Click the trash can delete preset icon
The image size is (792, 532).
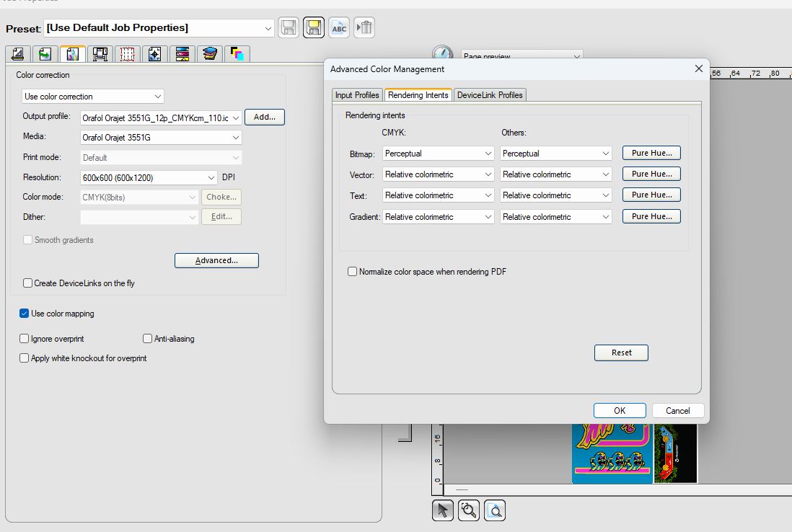(x=364, y=27)
